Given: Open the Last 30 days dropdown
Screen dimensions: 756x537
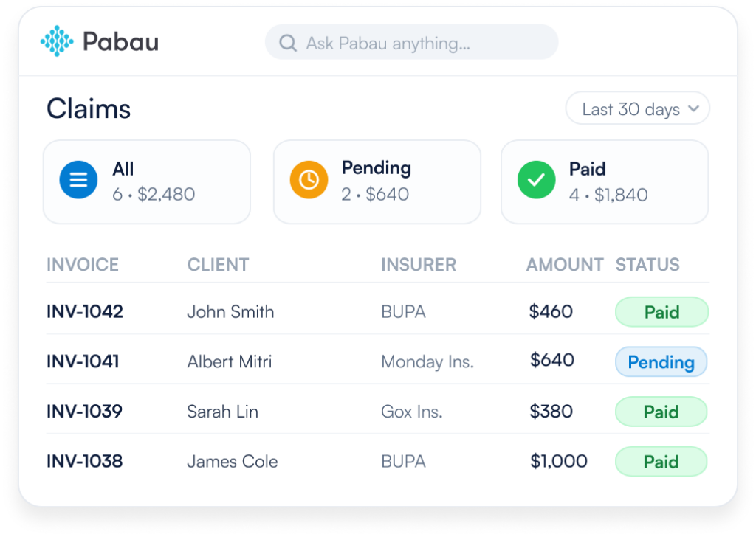Looking at the screenshot, I should point(637,108).
